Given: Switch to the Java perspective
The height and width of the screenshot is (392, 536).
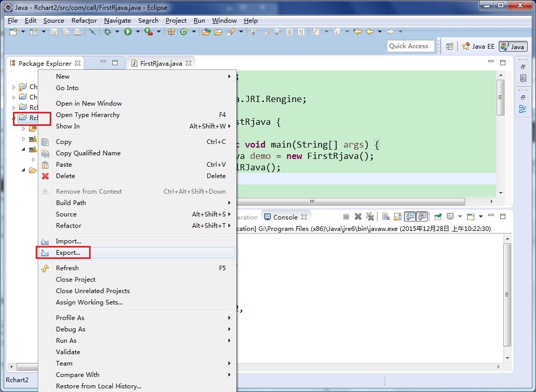Looking at the screenshot, I should tap(513, 46).
